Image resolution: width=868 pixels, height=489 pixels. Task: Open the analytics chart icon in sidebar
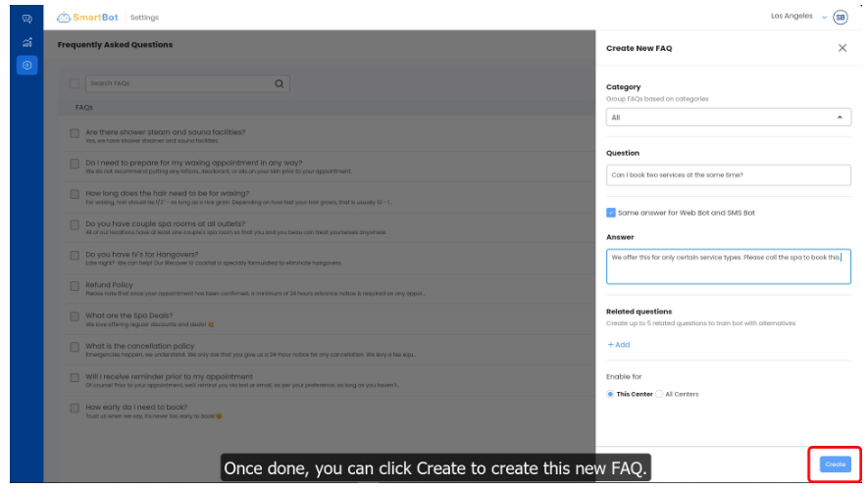(26, 42)
